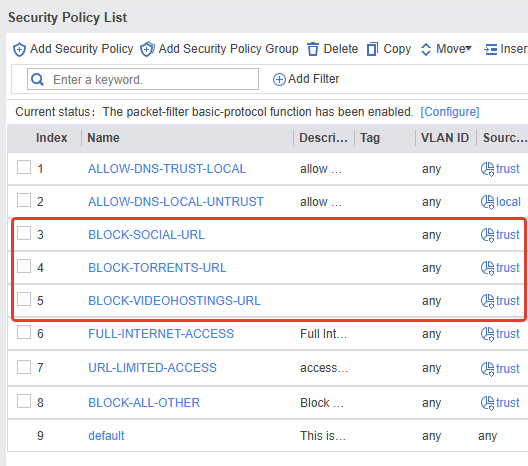The width and height of the screenshot is (528, 466).
Task: Focus the Enter a keyword search field
Action: [x=143, y=79]
